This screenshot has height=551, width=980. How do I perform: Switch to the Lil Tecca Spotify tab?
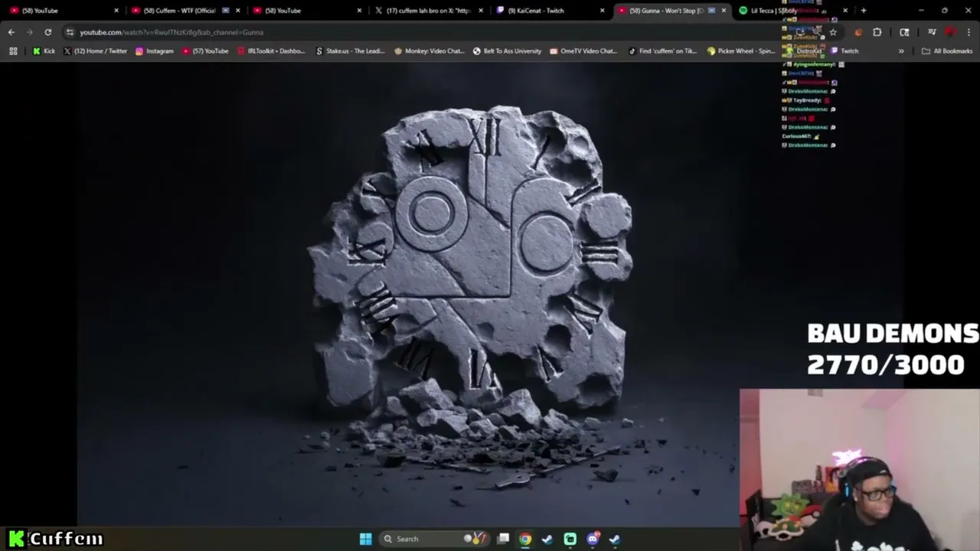[x=792, y=11]
